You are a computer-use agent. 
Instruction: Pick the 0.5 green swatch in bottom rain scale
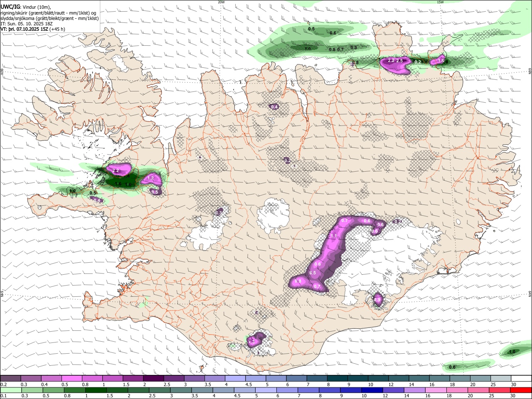53,390
